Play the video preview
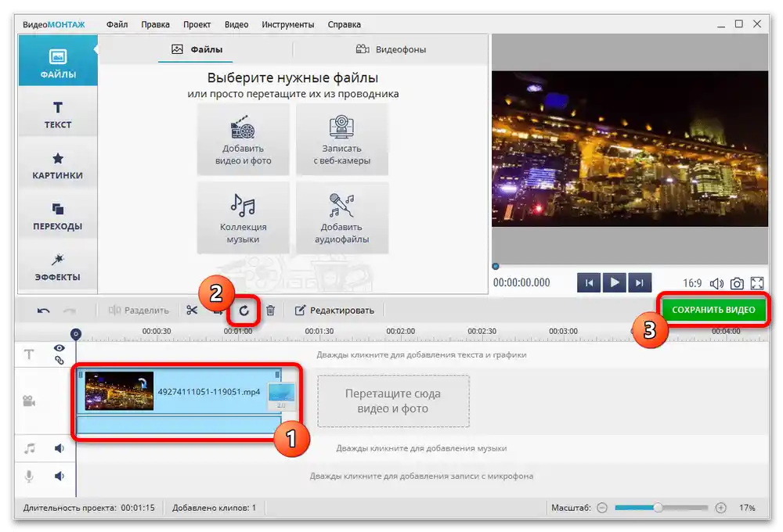783x532 pixels. [x=614, y=283]
